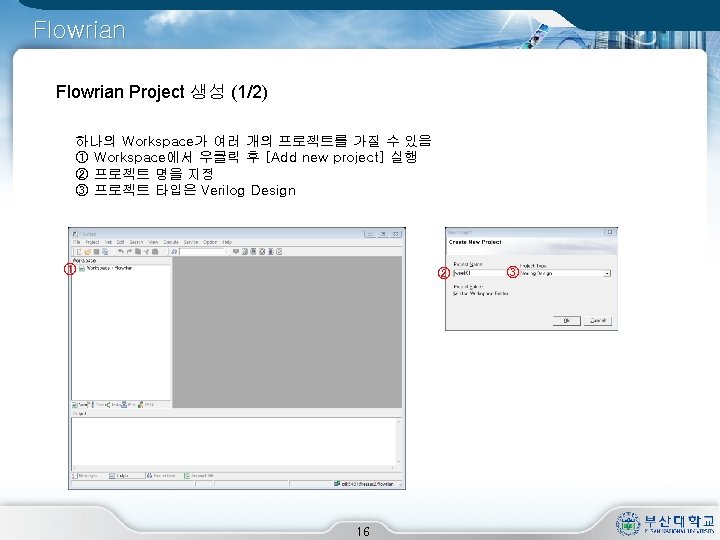Open the Project menu
This screenshot has width=720, height=540.
[x=92, y=242]
